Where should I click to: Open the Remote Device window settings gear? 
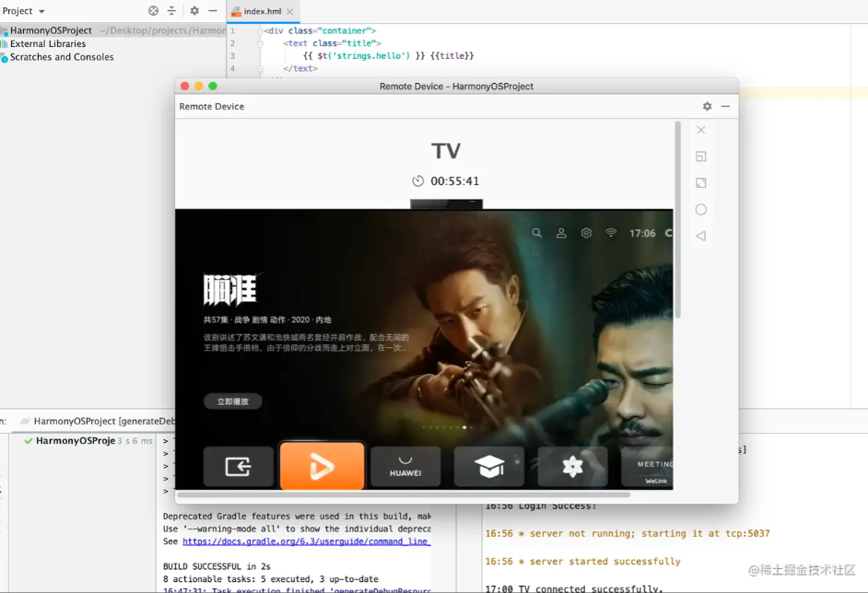coord(706,106)
